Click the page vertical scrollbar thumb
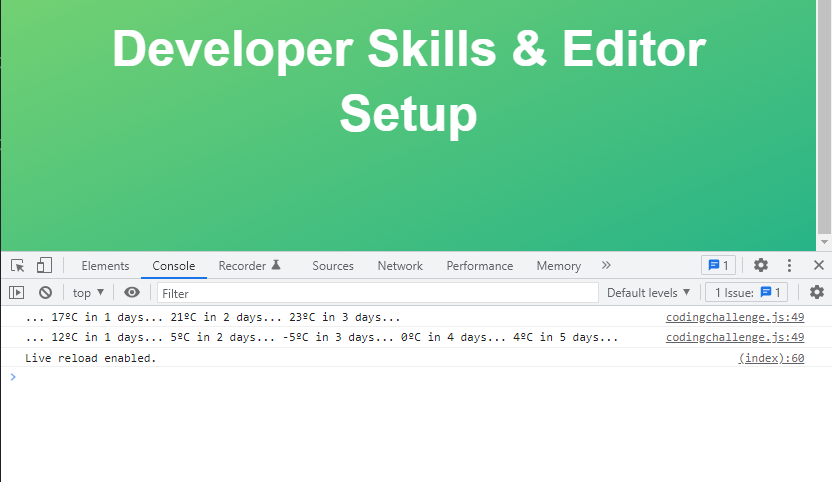The image size is (832, 482). click(x=824, y=117)
